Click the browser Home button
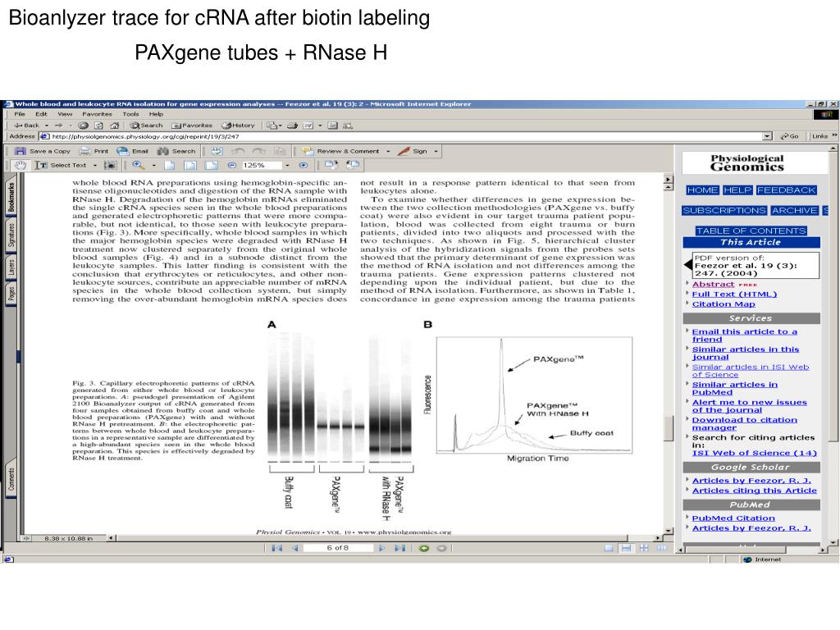The width and height of the screenshot is (840, 630). click(x=114, y=126)
